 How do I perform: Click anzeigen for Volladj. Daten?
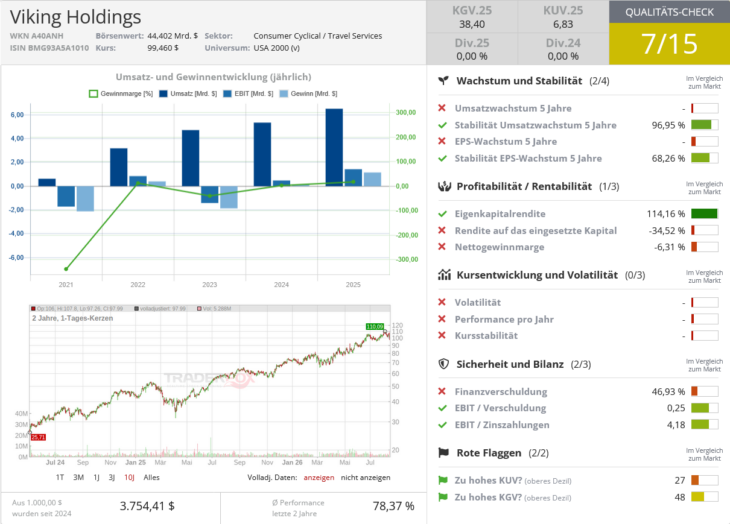318,477
